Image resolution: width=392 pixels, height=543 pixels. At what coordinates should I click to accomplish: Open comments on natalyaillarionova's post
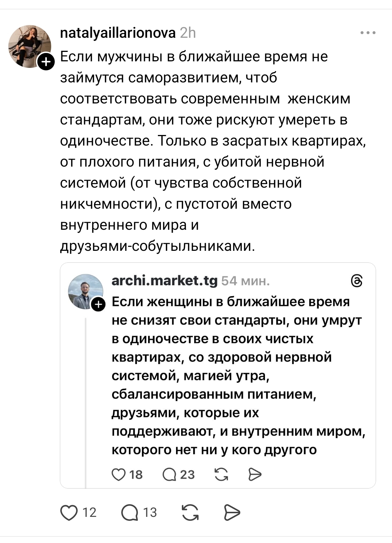tap(130, 513)
